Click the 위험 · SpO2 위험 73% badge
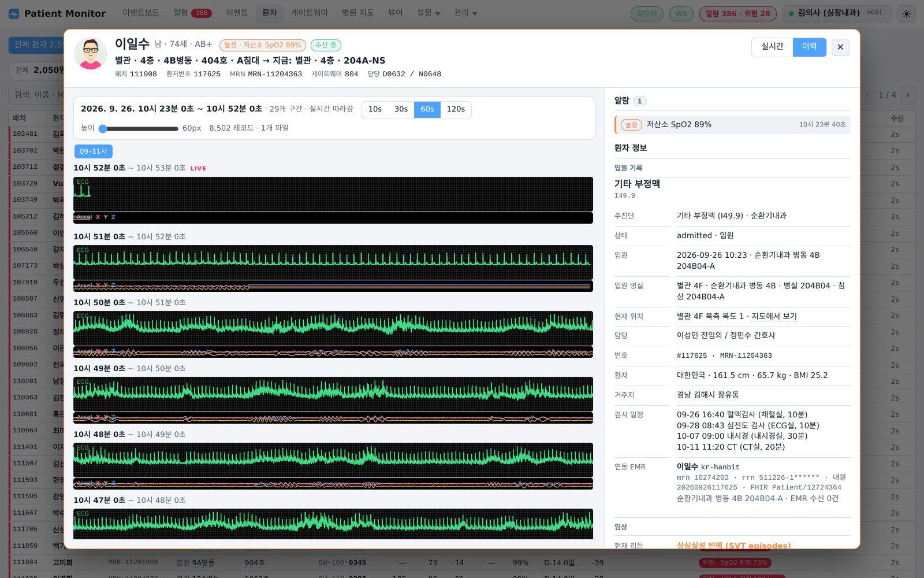The height and width of the screenshot is (578, 924). 735,562
